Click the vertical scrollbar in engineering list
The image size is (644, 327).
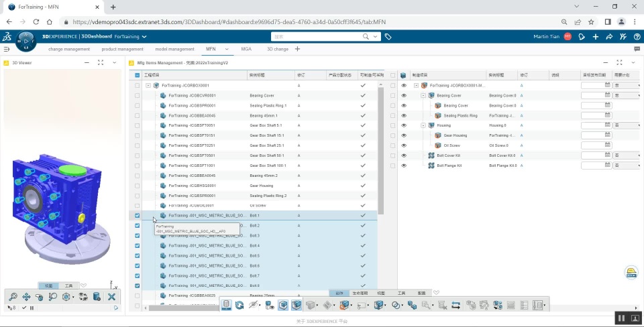(x=380, y=151)
